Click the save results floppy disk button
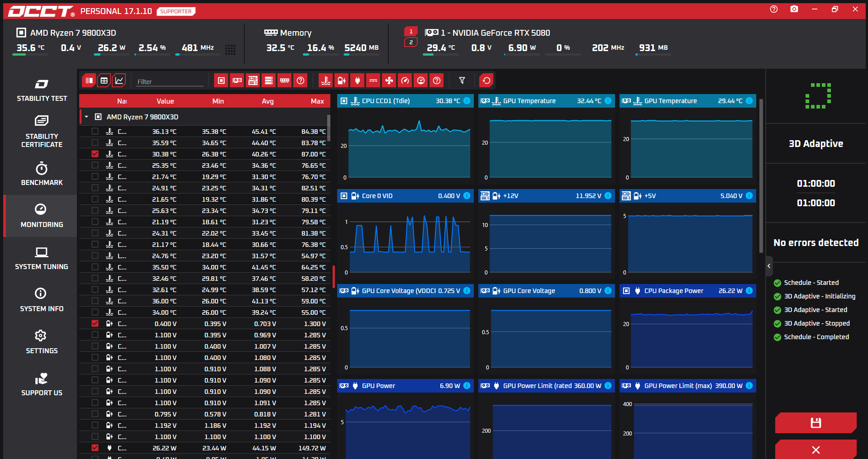Image resolution: width=868 pixels, height=459 pixels. (x=816, y=423)
